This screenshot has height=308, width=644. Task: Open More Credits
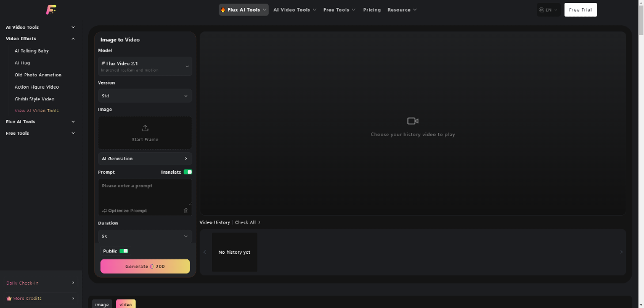pos(40,299)
